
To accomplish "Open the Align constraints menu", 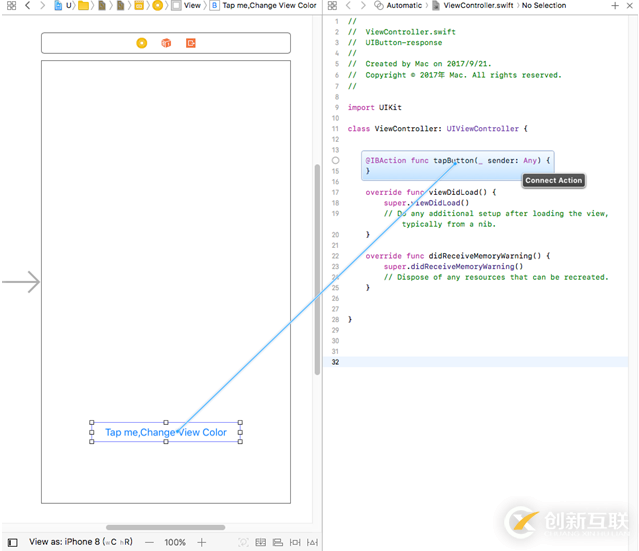I will (x=278, y=542).
